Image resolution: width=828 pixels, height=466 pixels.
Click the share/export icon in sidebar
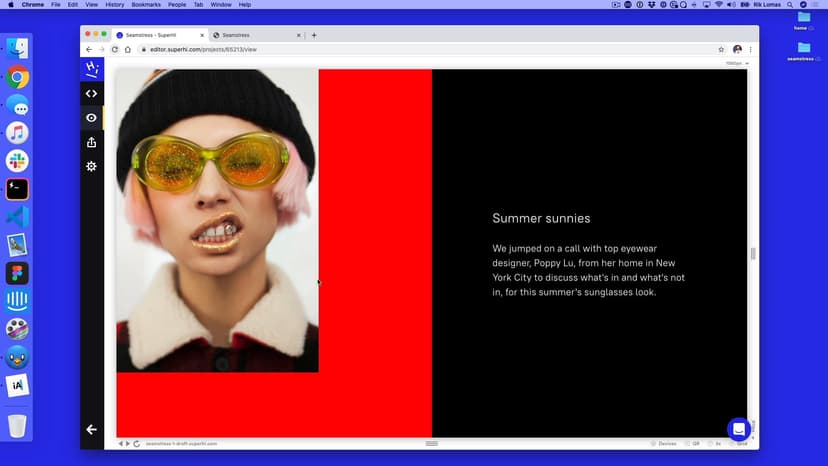[x=91, y=142]
